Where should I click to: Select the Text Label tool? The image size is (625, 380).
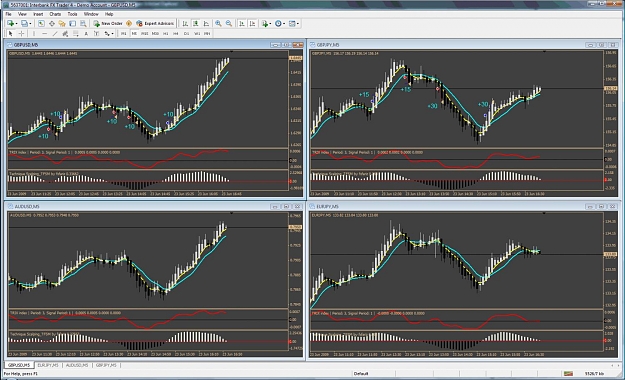pyautogui.click(x=96, y=34)
